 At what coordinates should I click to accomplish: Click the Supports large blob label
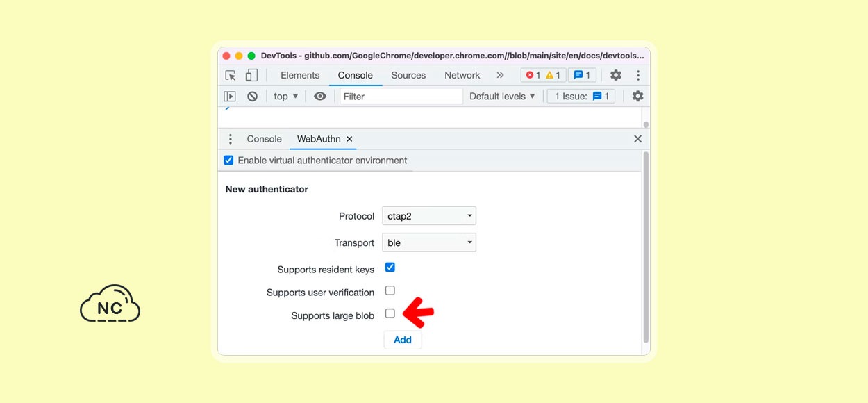[x=333, y=315]
